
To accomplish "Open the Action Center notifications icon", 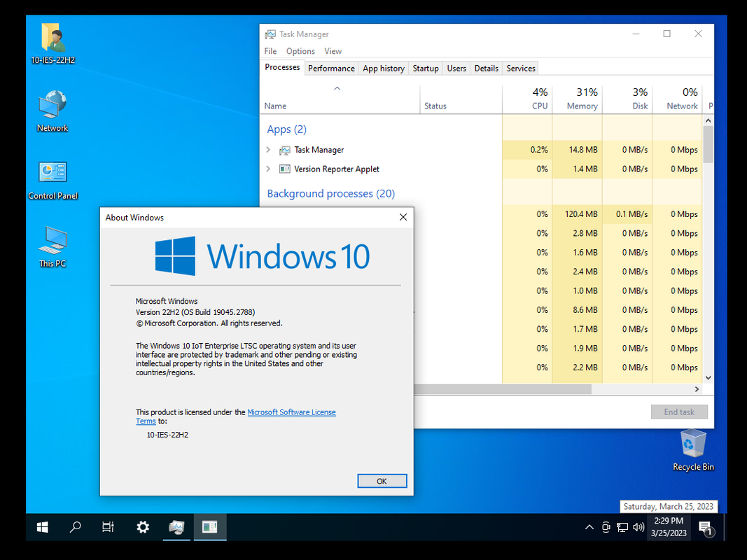I will pos(706,527).
